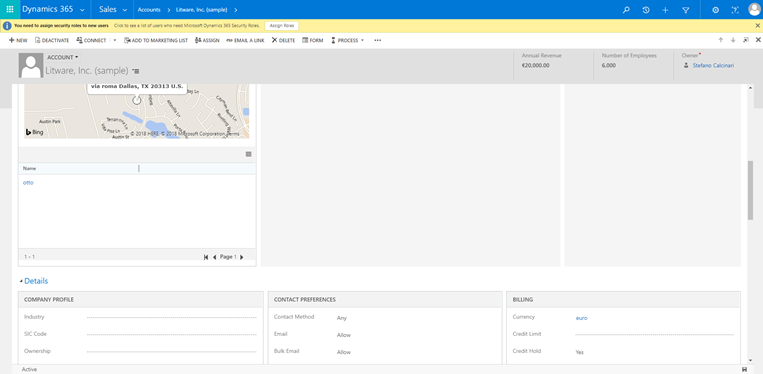Screen dimensions: 763x374
Task: Go to previous record up arrow
Action: click(721, 40)
